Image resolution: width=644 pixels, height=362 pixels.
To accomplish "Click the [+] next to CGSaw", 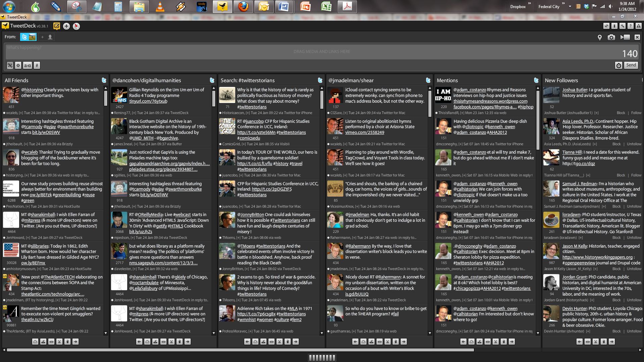I will pos(345,113).
